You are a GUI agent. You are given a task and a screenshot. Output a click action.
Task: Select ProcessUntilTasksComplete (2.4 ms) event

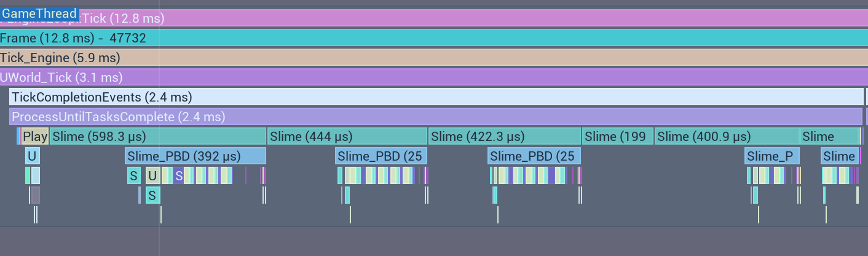(436, 117)
